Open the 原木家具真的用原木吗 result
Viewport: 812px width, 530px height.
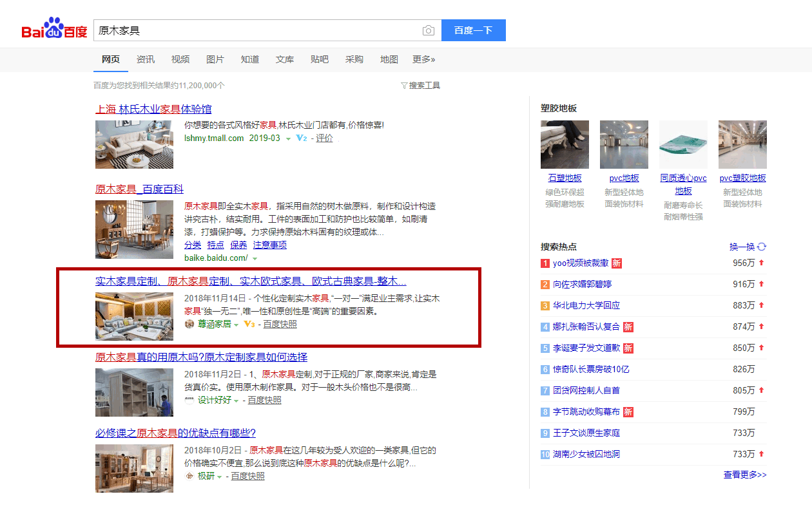coord(201,357)
